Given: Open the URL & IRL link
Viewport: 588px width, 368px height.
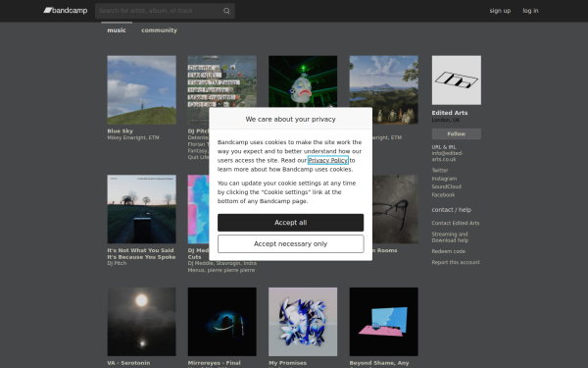Looking at the screenshot, I should (444, 147).
